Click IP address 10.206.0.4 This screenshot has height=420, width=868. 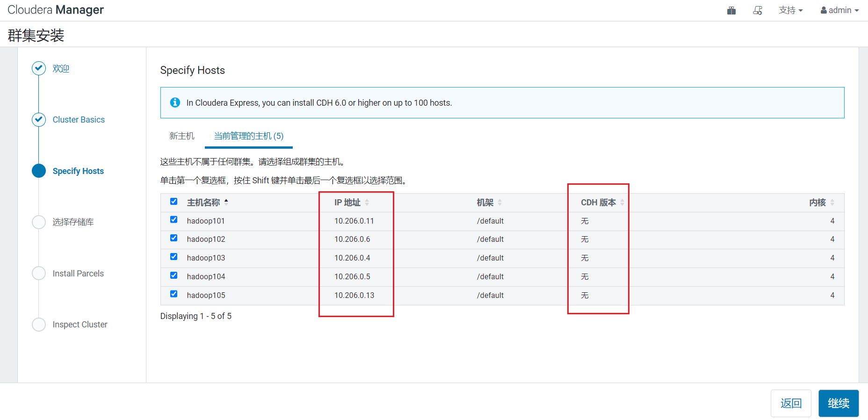point(352,258)
